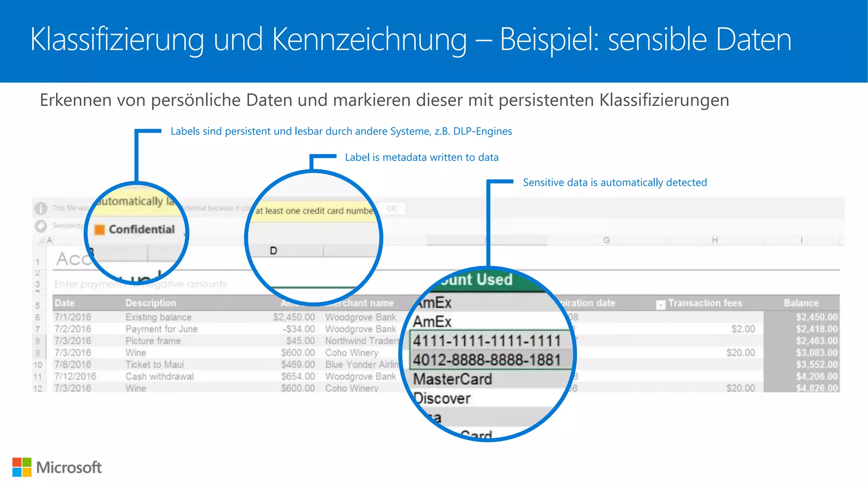
Task: Click the Microsoft logo
Action: (x=57, y=467)
